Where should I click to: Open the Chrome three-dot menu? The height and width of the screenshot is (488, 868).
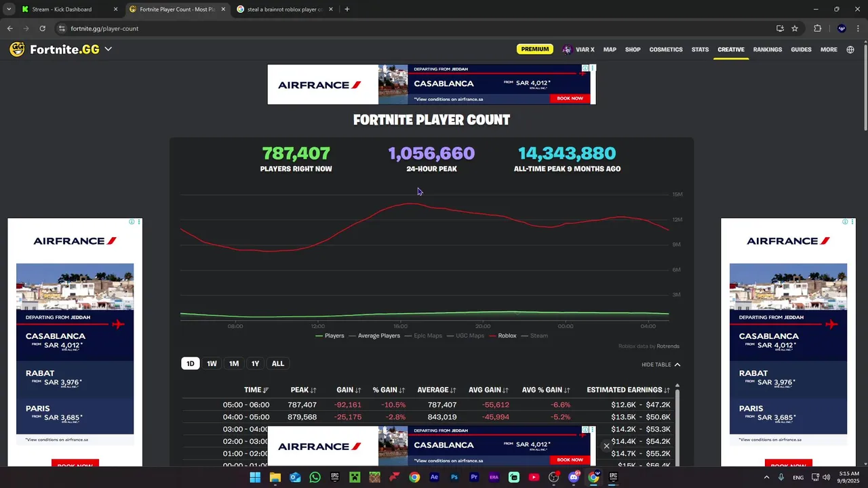[859, 28]
